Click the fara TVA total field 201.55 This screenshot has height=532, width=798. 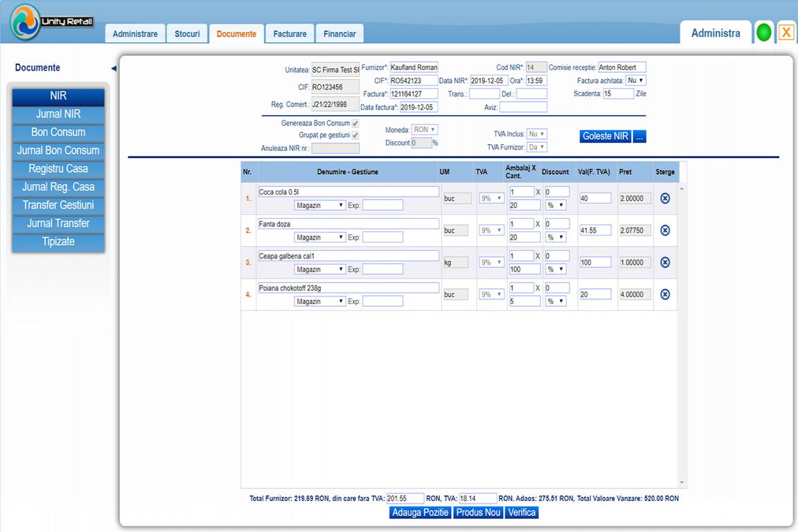coord(405,498)
